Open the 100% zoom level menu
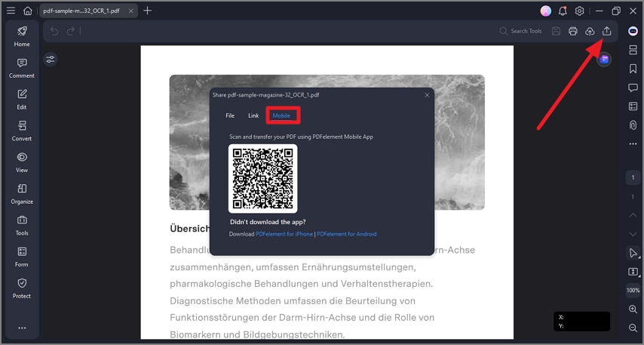644x345 pixels. click(x=633, y=291)
